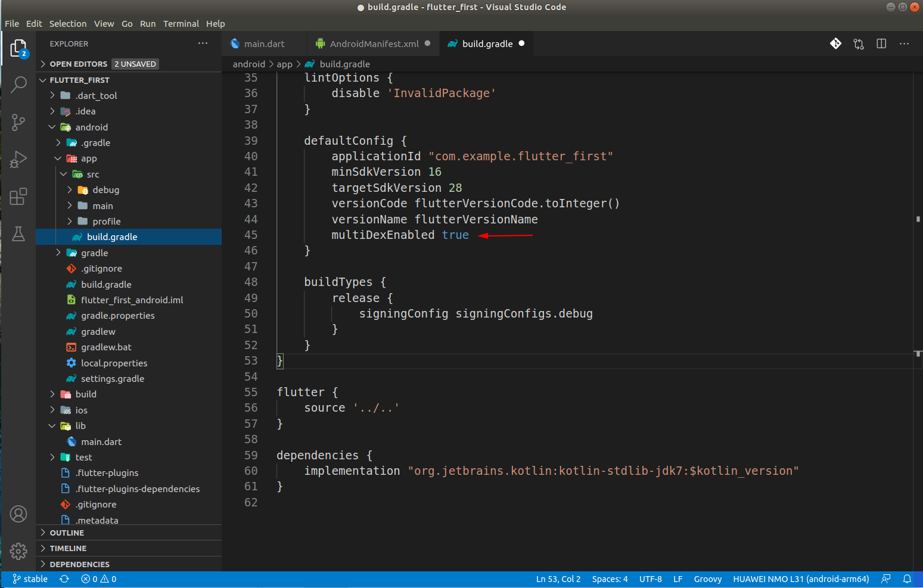The width and height of the screenshot is (923, 588).
Task: Open Search in the activity bar
Action: 18,85
